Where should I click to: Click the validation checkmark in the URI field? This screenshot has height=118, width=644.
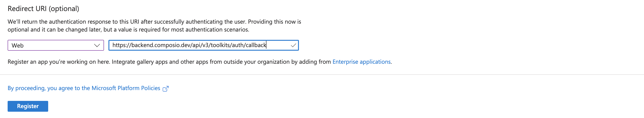293,45
